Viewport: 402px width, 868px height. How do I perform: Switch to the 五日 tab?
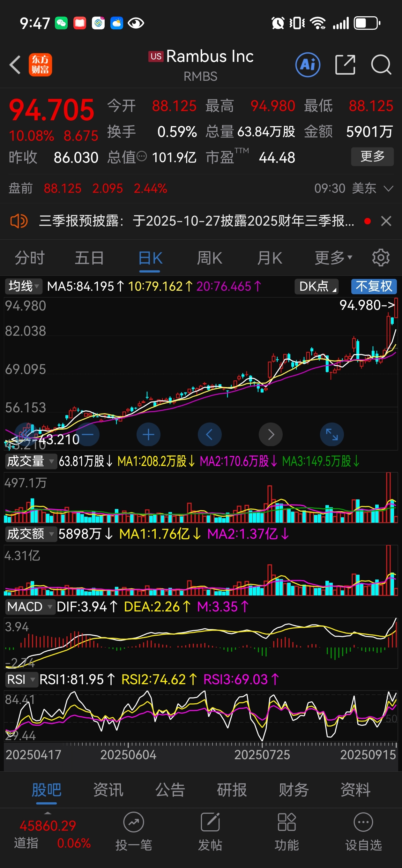89,258
